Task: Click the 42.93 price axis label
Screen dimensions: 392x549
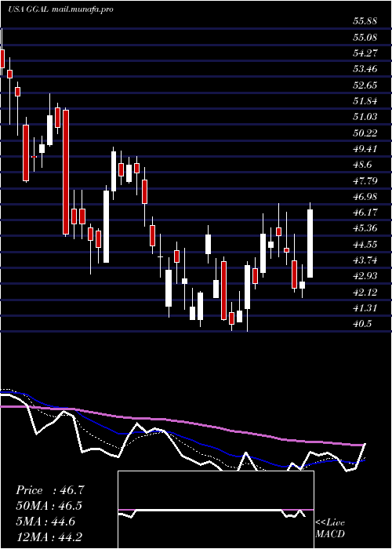Action: (x=365, y=276)
